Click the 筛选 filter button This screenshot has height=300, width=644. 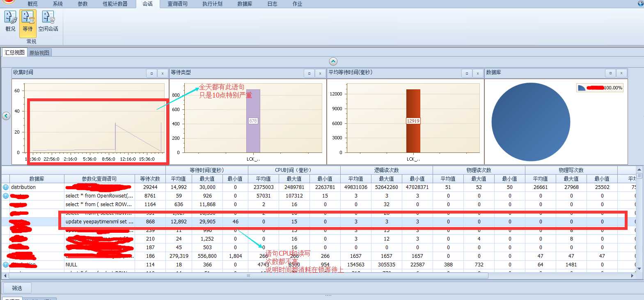click(x=17, y=288)
